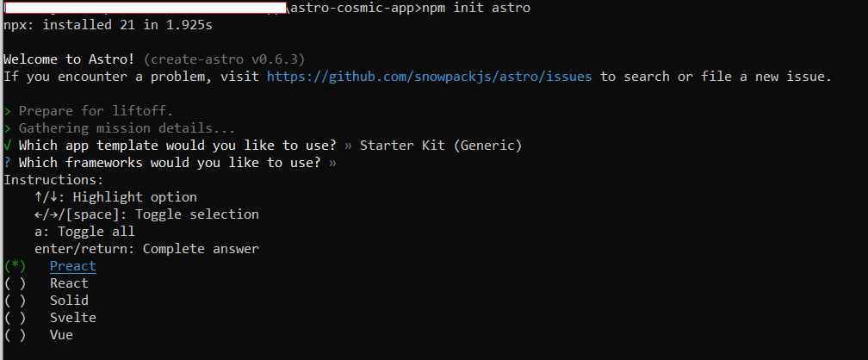Click the npm init astro command text
Image resolution: width=868 pixels, height=360 pixels.
point(476,8)
